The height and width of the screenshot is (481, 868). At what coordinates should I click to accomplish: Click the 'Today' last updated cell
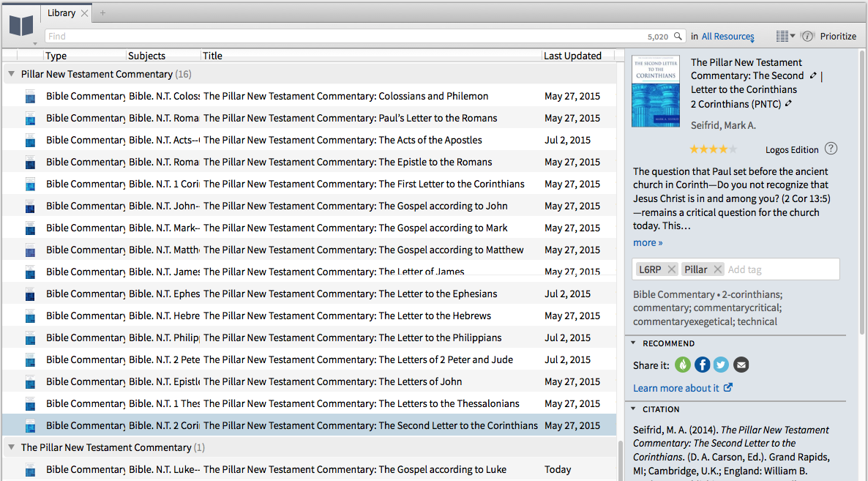[558, 469]
